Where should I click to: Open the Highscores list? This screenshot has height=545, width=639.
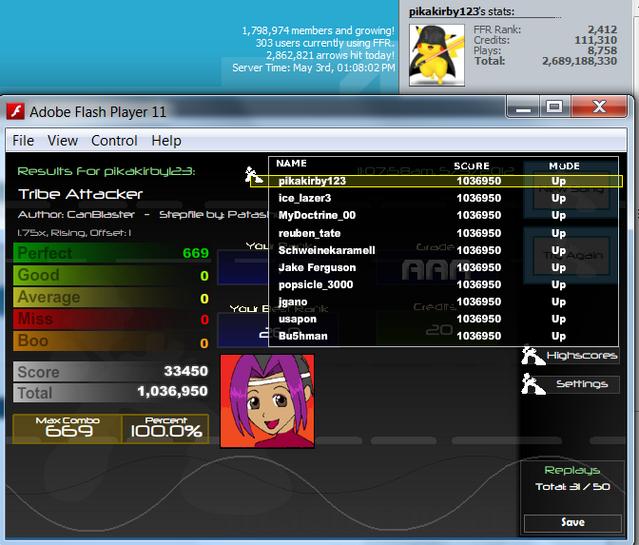pos(582,355)
